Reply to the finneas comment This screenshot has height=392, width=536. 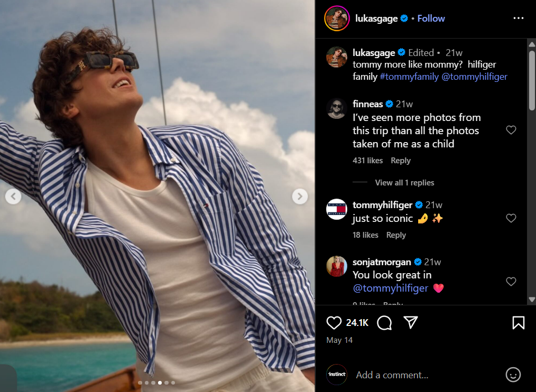pos(401,161)
